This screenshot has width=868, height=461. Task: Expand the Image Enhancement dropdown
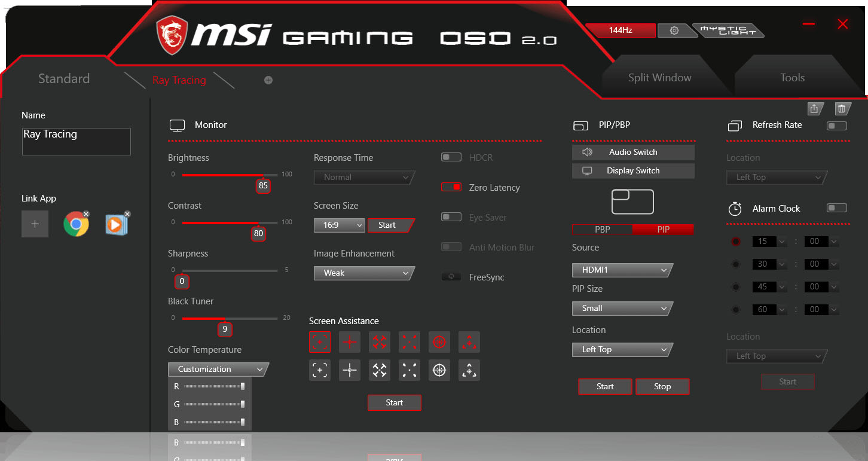[364, 273]
